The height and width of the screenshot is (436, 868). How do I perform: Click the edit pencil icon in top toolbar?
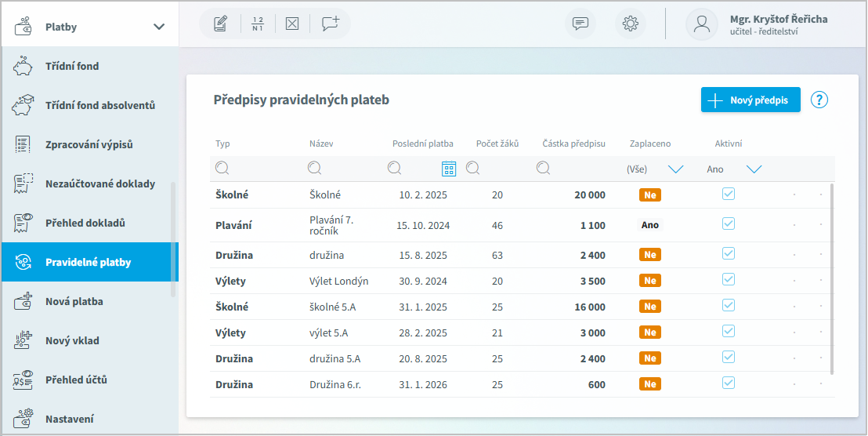tap(220, 24)
